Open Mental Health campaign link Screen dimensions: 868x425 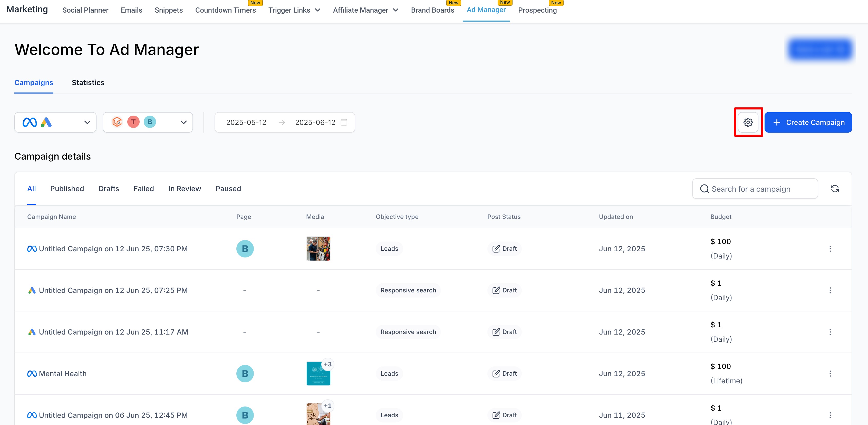[x=63, y=373]
